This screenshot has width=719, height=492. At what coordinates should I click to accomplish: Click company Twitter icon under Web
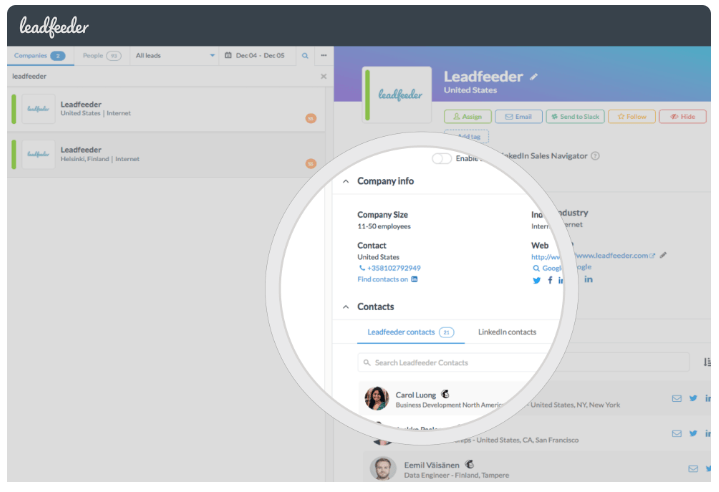(536, 280)
